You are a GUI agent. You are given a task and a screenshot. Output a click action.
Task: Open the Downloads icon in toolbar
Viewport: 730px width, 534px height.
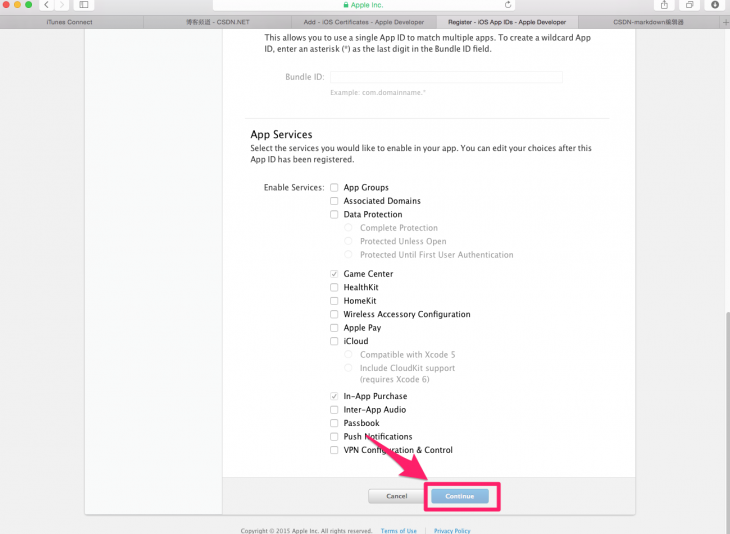(x=715, y=5)
